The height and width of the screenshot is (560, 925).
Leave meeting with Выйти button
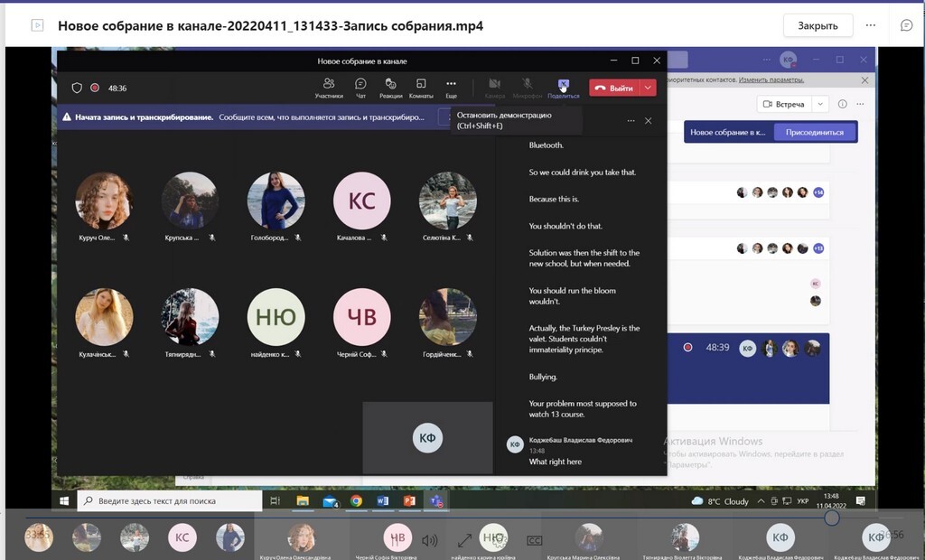coord(614,88)
